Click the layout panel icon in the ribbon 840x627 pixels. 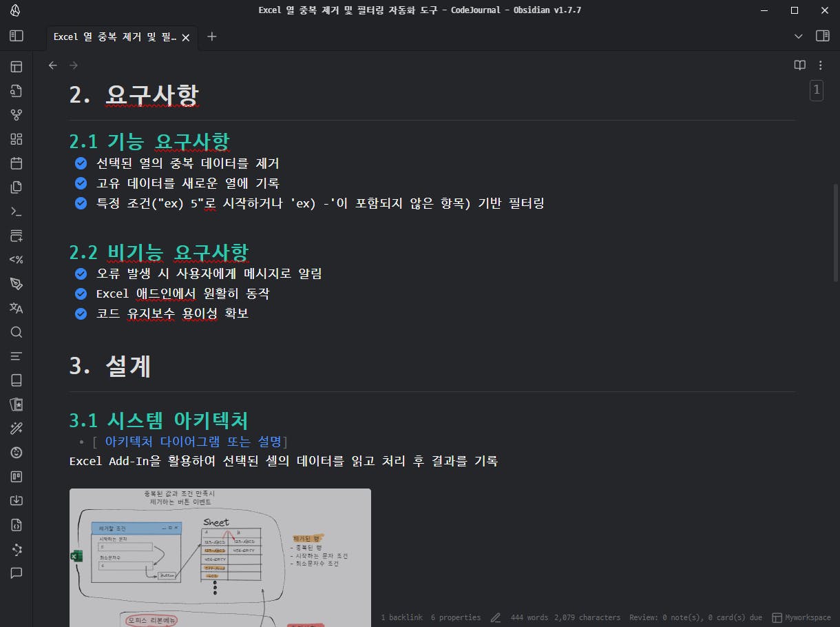click(x=17, y=67)
